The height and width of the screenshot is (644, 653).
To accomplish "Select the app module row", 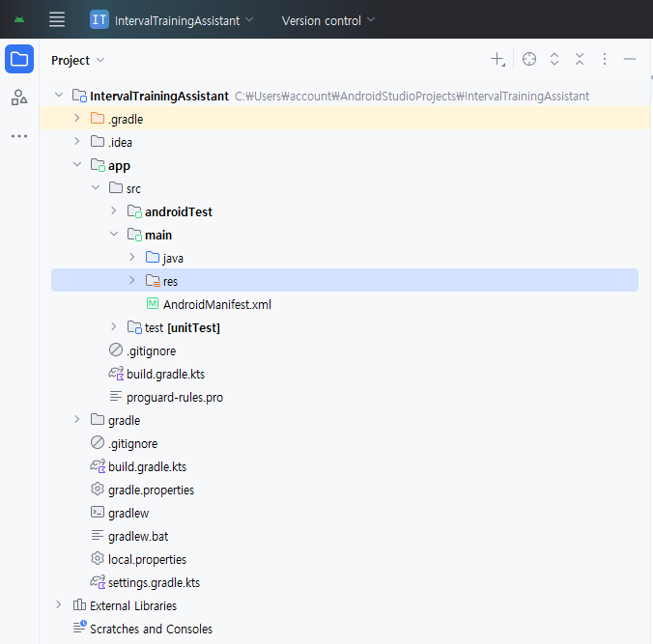I will (x=345, y=165).
